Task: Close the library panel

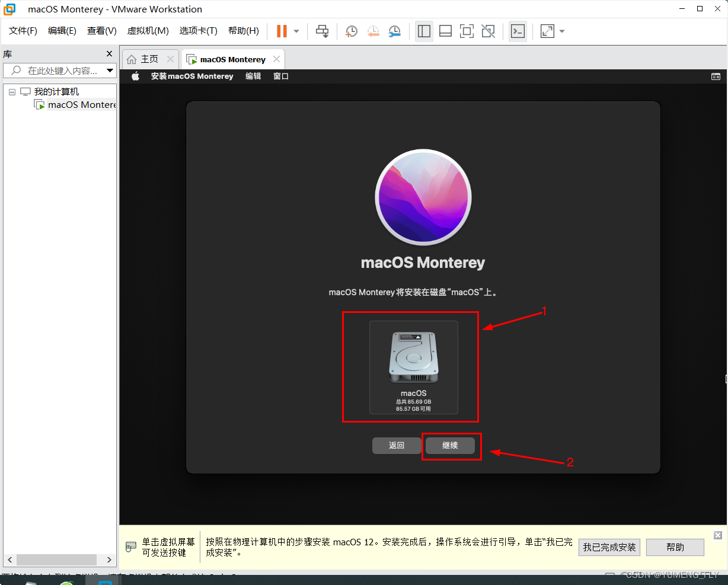Action: [x=109, y=54]
